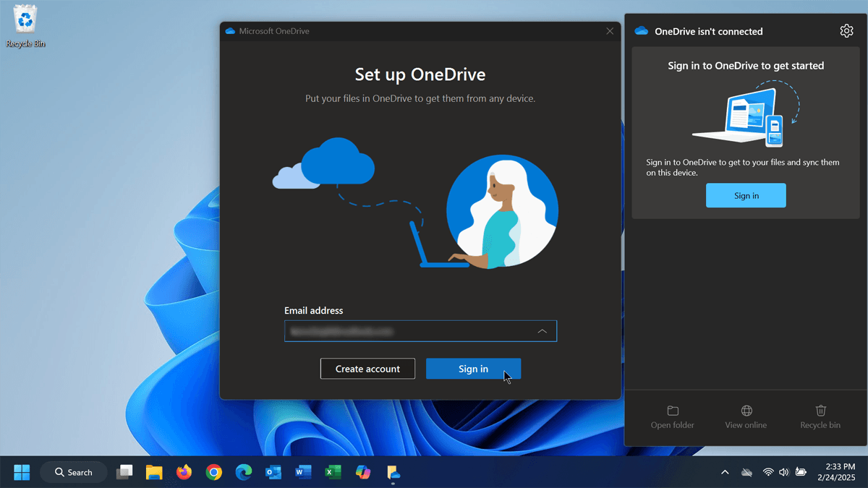Open the Recycle Bin on the desktop
Screen dimensions: 868x488
pyautogui.click(x=25, y=20)
